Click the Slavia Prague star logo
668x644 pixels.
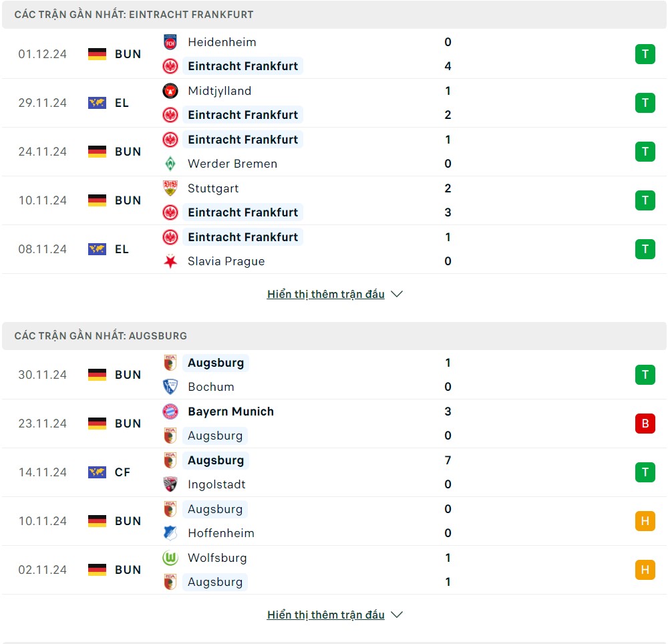(170, 261)
